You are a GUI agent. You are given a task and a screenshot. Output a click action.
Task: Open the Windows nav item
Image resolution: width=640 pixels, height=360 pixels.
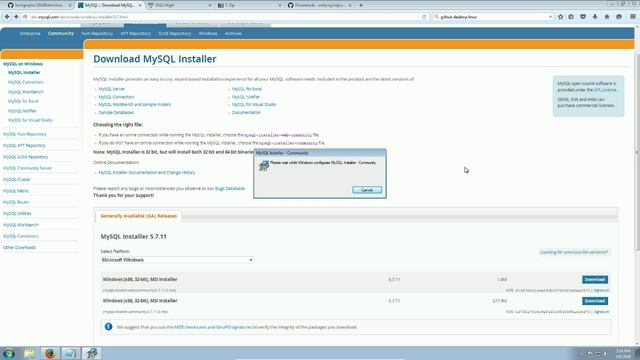(x=208, y=33)
